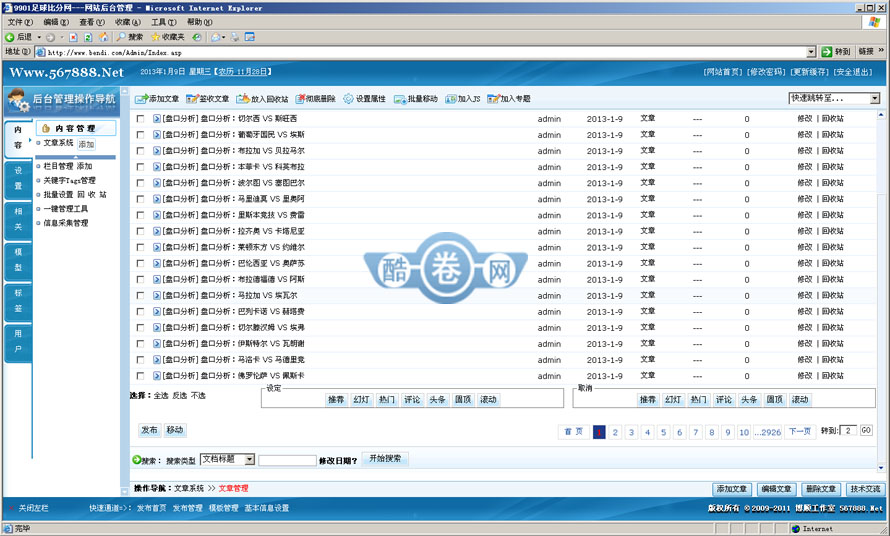
Task: Click the browser Refresh icon
Action: pyautogui.click(x=88, y=37)
